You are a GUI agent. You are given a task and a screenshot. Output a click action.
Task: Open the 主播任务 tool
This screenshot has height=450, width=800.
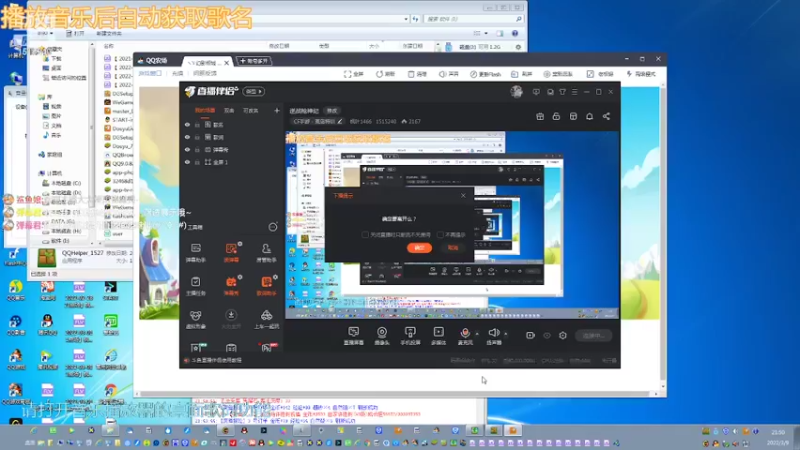pos(195,286)
